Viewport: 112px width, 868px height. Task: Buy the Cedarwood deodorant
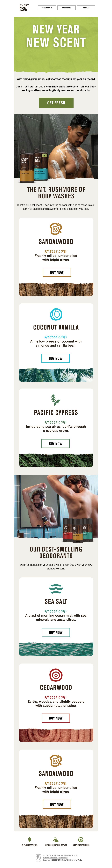56,718
